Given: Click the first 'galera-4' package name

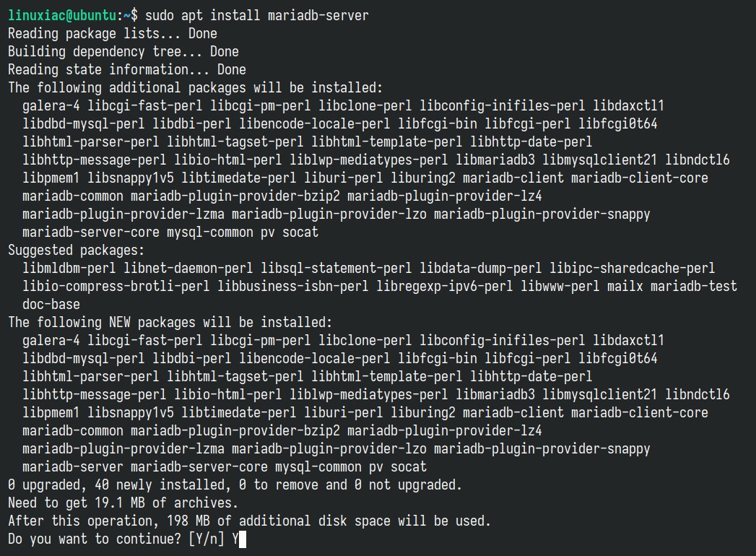Looking at the screenshot, I should point(51,105).
